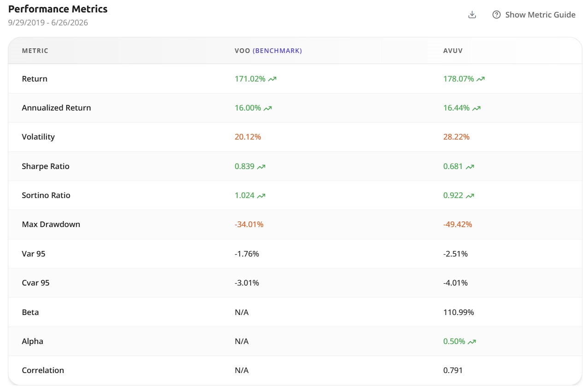Image resolution: width=588 pixels, height=391 pixels.
Task: Click AVUV max drawdown -49.42%
Action: point(458,224)
